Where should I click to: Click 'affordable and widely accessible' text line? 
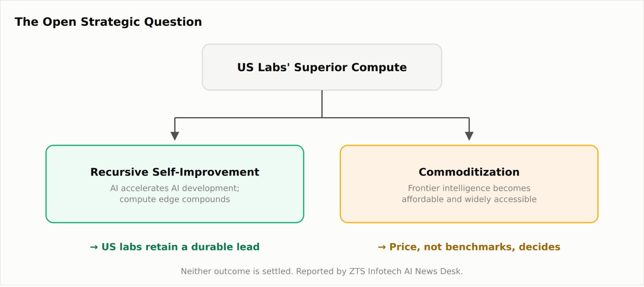tap(469, 199)
